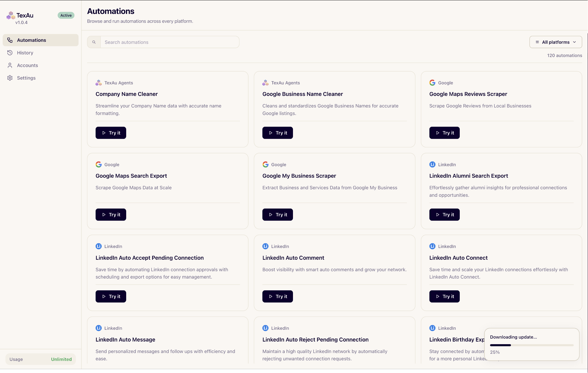Screen dimensions: 588x373
Task: Try the Company Name Cleaner automation
Action: click(111, 133)
